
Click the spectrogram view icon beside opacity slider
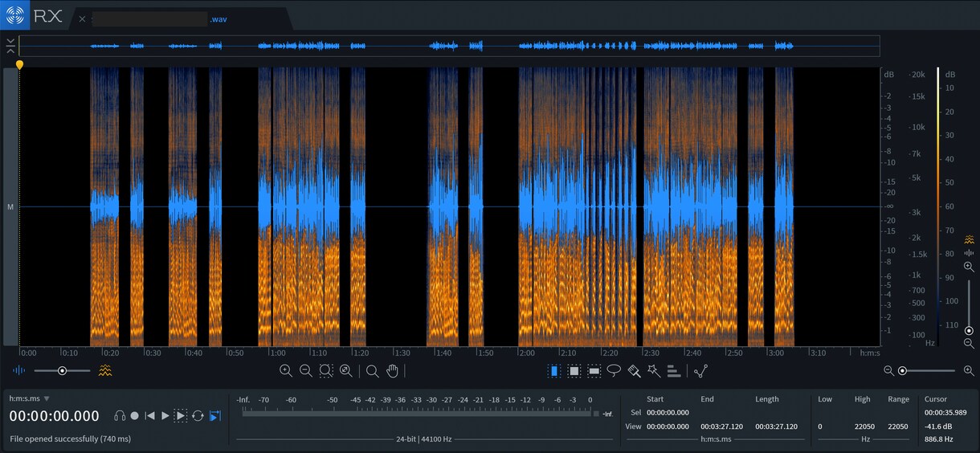105,370
